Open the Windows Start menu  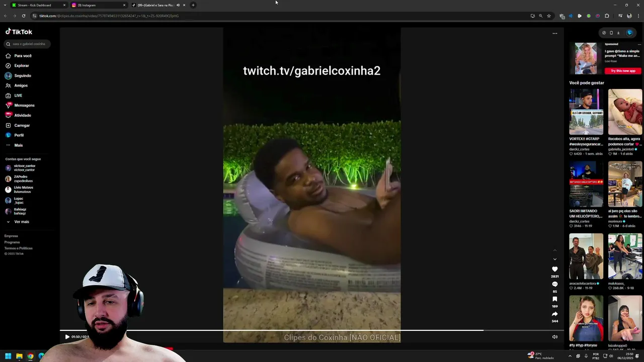[x=8, y=356]
